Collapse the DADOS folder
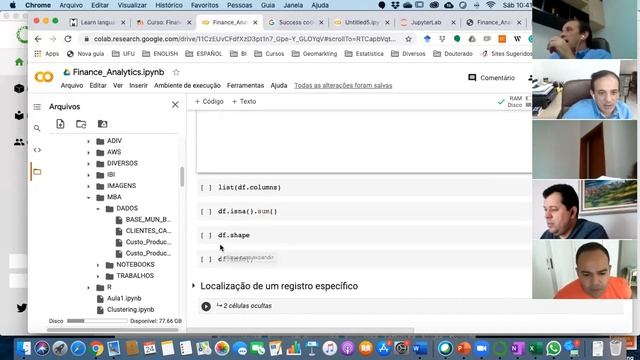The width and height of the screenshot is (640, 360). (x=98, y=209)
